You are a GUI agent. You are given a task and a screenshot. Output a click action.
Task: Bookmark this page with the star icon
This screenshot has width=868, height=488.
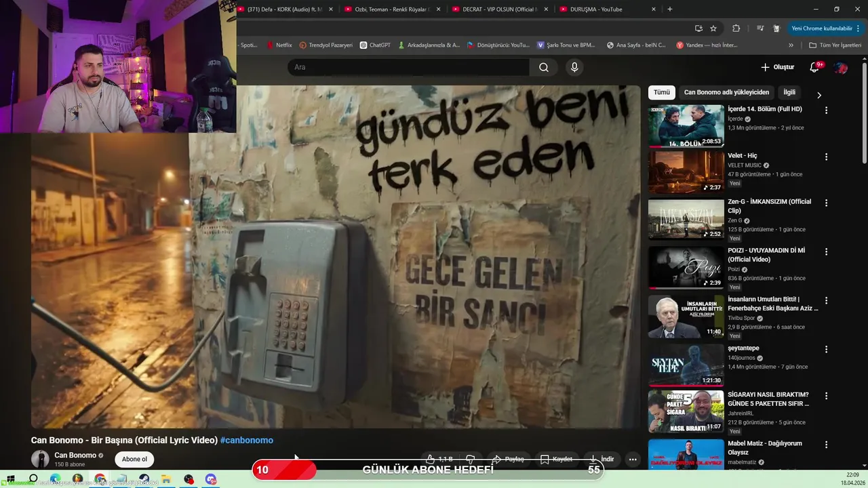[713, 28]
